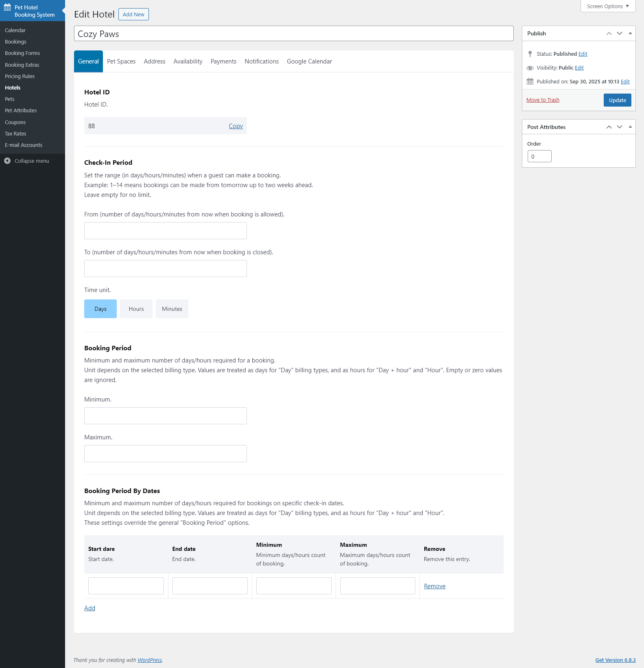644x668 pixels.
Task: Select Minutes time unit
Action: [x=172, y=309]
